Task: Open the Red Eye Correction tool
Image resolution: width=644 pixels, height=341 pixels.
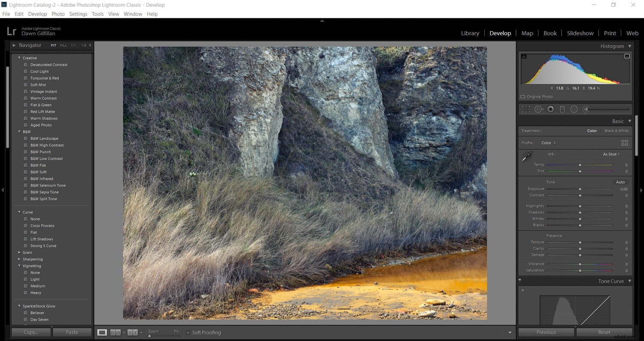Action: click(551, 109)
